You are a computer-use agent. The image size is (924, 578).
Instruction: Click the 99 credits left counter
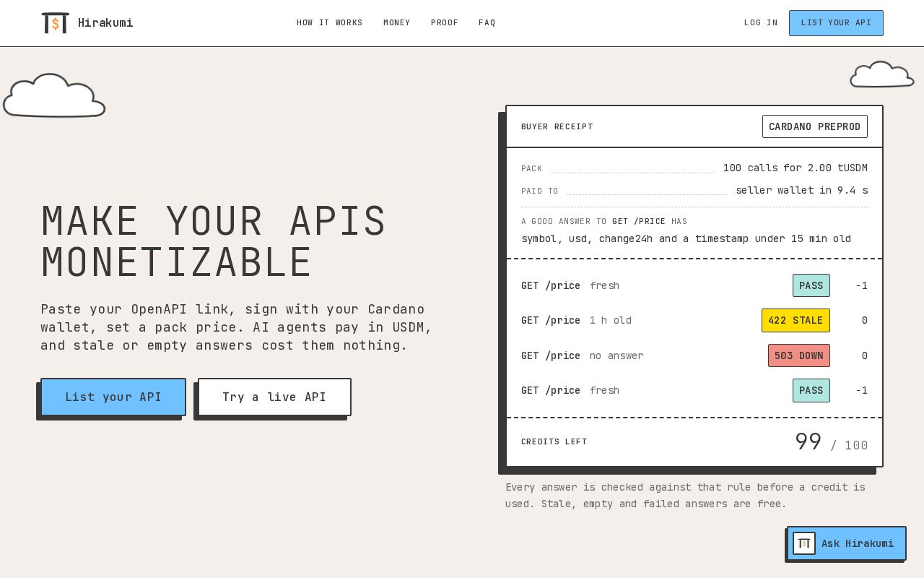coord(808,441)
